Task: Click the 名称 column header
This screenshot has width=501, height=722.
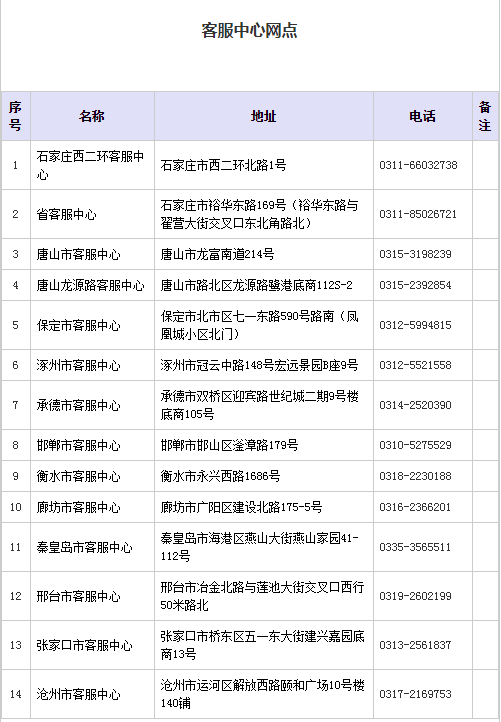Action: [92, 116]
